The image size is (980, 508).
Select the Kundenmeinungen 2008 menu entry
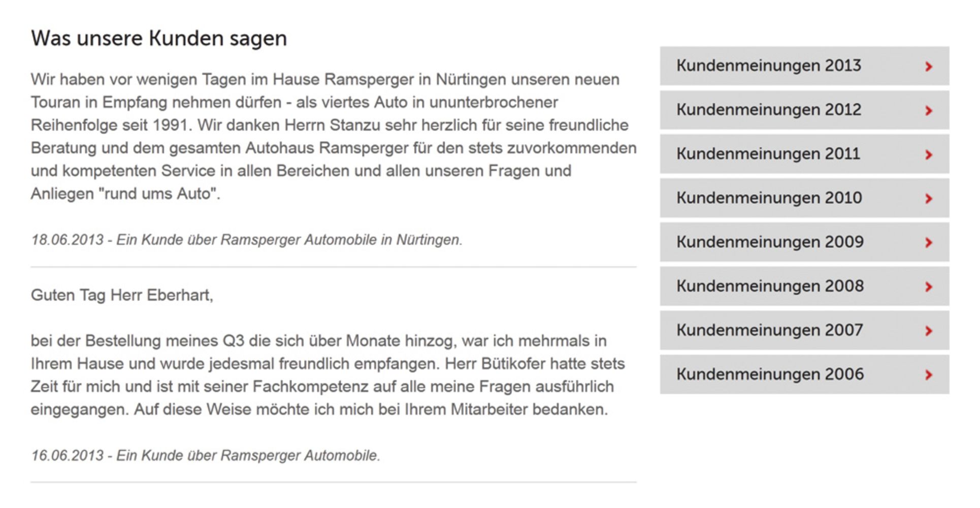coord(804,286)
